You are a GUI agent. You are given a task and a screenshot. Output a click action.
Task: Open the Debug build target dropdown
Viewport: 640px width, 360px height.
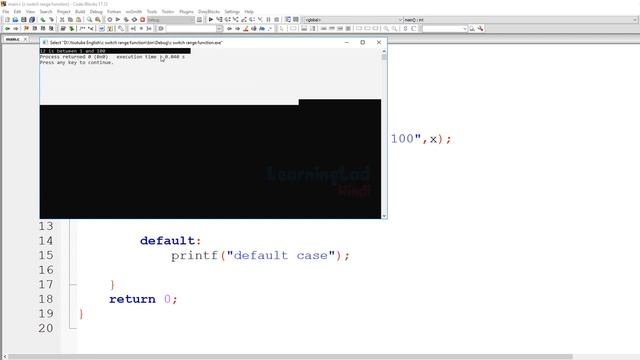point(171,20)
